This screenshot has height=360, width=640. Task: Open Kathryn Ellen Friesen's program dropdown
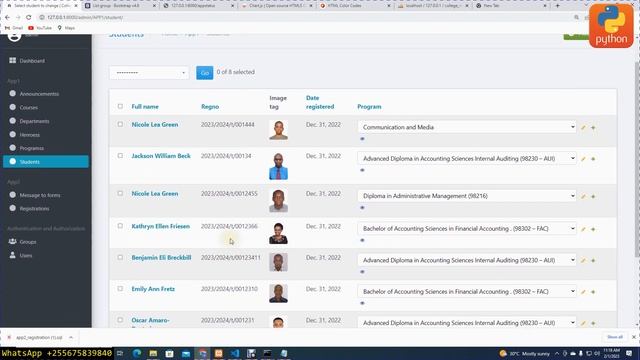pyautogui.click(x=467, y=229)
